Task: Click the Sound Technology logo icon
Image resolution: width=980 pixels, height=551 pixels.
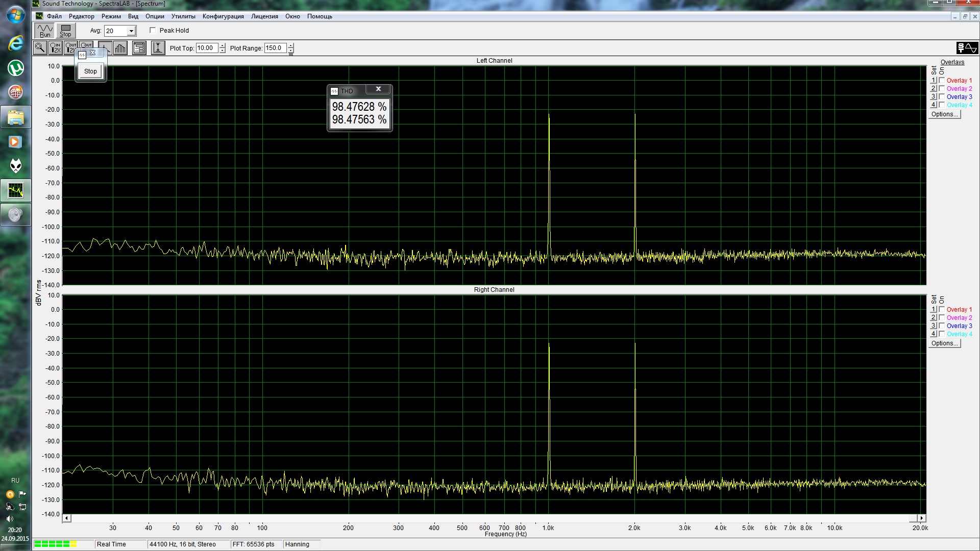Action: 967,48
